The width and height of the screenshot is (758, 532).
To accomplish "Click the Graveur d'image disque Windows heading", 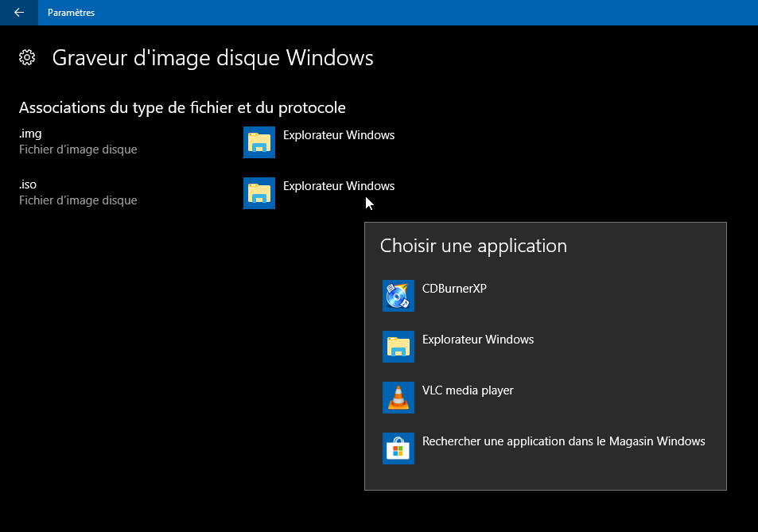I will click(212, 58).
